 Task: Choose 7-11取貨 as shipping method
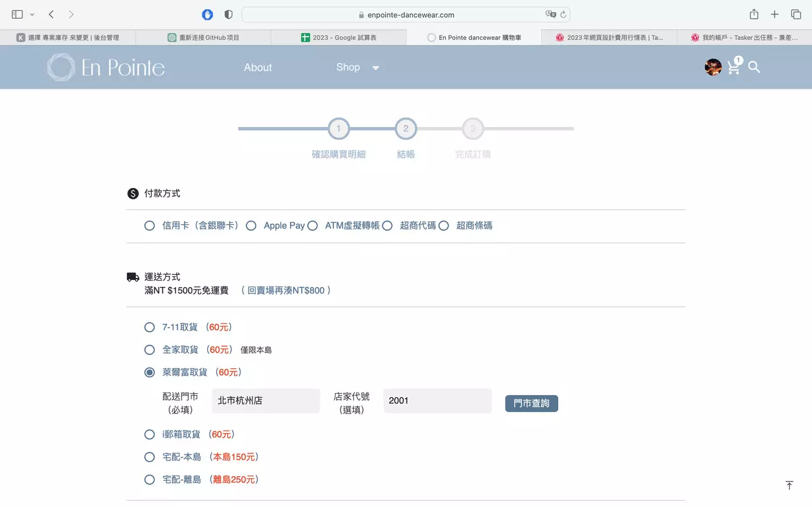pos(149,327)
